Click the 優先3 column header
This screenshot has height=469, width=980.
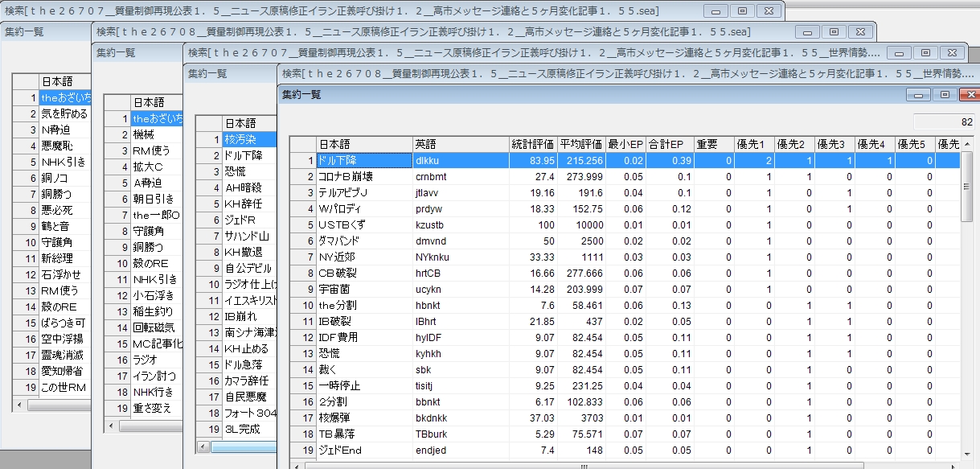834,144
